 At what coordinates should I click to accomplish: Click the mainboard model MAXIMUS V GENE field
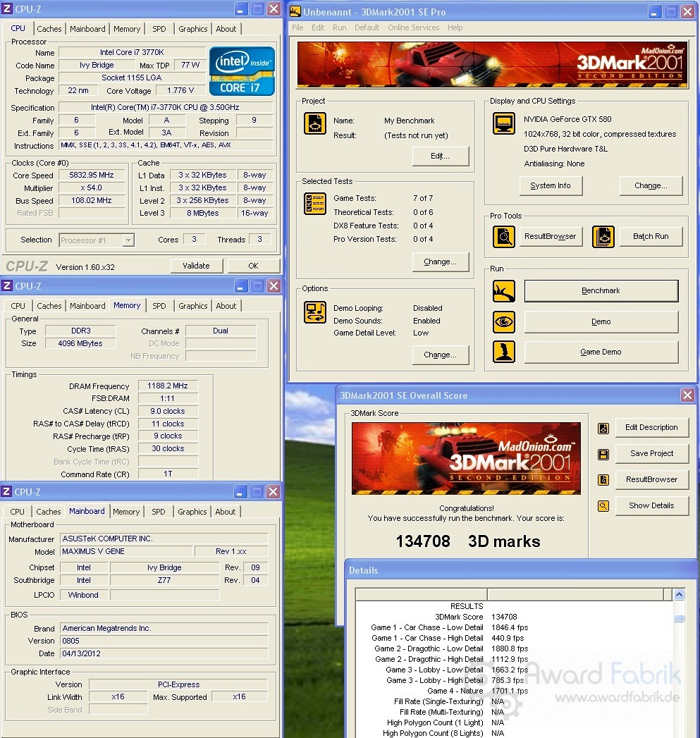(x=126, y=551)
